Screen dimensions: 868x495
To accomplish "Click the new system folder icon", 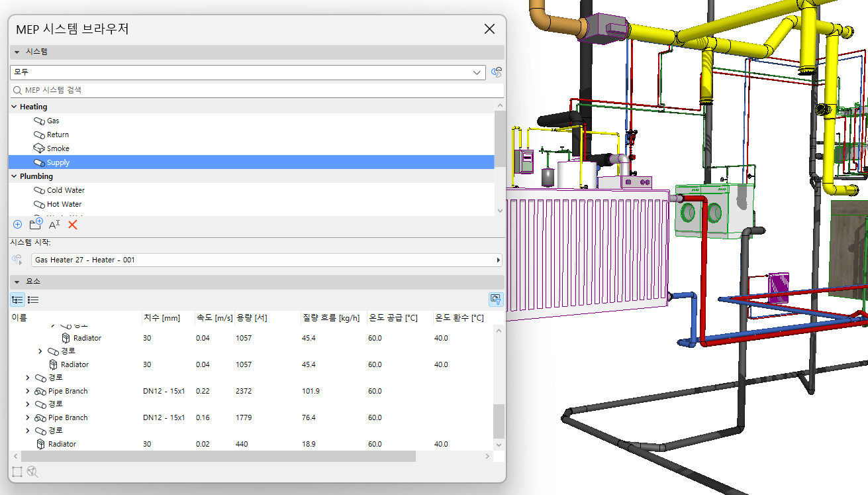I will click(36, 225).
